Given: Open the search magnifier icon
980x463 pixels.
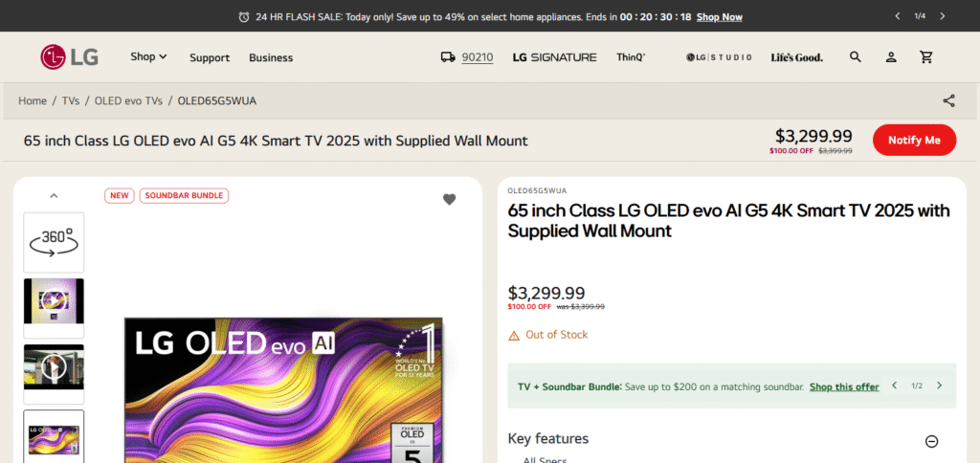Looking at the screenshot, I should pyautogui.click(x=855, y=56).
